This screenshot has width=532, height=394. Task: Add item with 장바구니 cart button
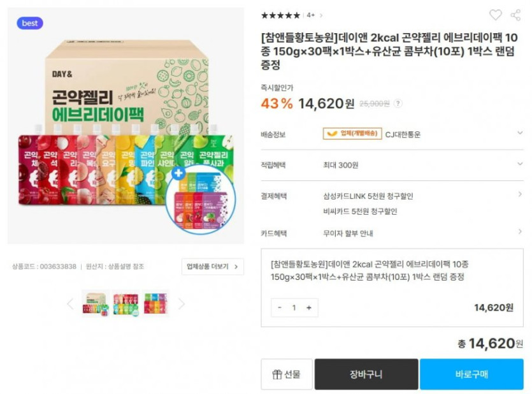coord(366,374)
